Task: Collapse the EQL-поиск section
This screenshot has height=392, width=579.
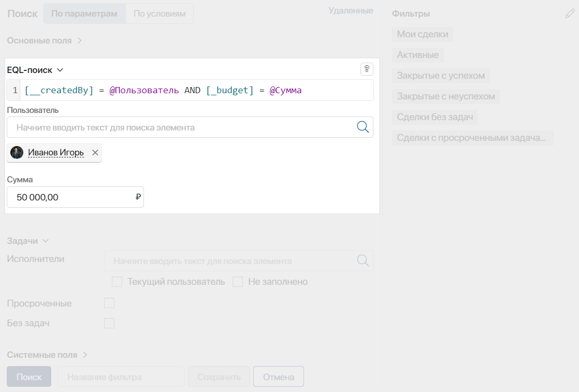Action: pos(35,70)
